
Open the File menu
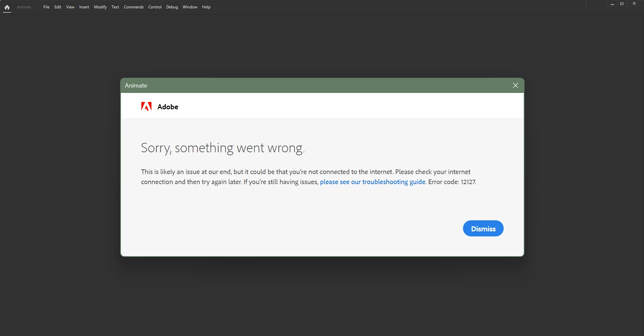click(46, 7)
